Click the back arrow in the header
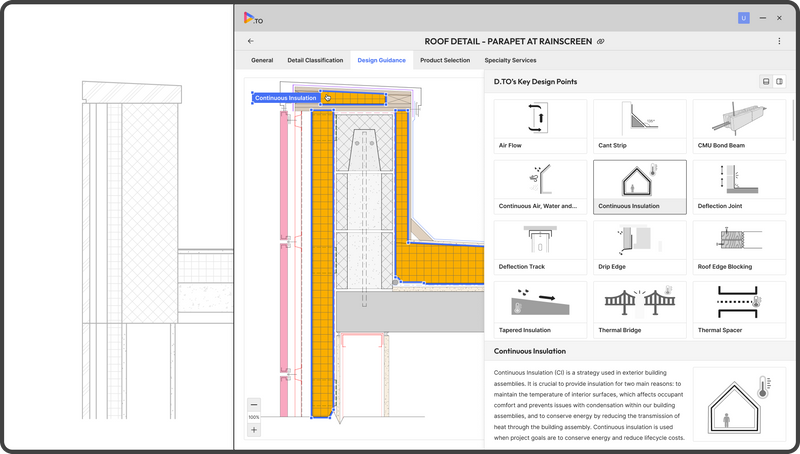 click(250, 41)
